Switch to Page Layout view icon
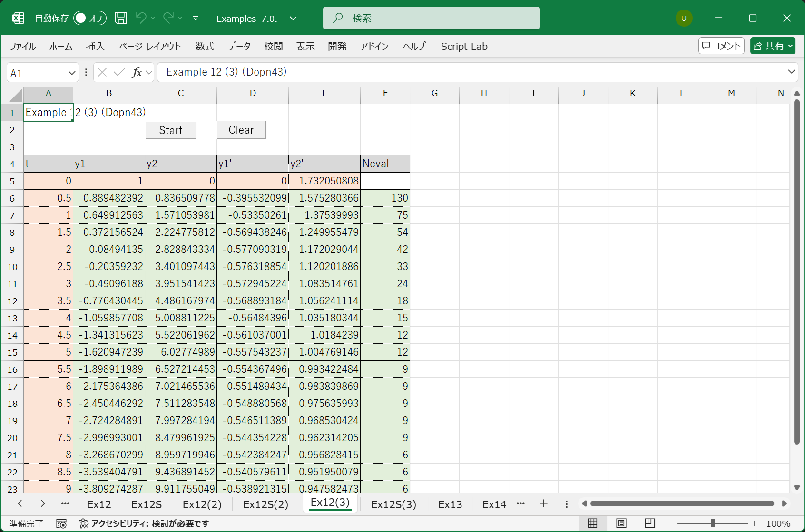This screenshot has height=532, width=805. coord(621,523)
